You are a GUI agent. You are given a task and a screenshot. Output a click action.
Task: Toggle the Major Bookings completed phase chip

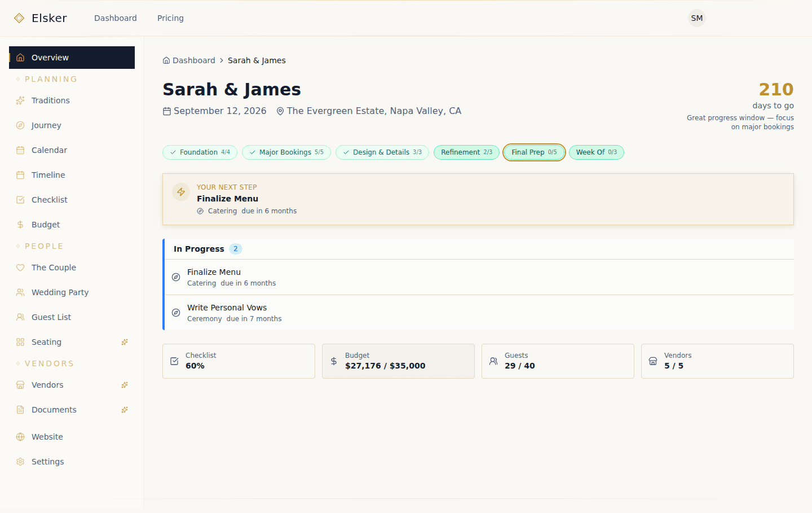pos(286,152)
